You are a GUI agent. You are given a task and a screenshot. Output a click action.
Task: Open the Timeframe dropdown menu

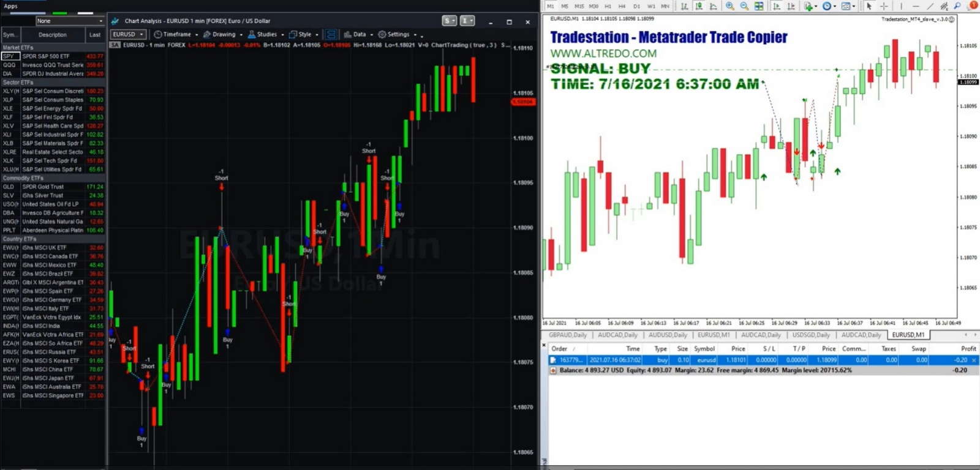pyautogui.click(x=176, y=34)
